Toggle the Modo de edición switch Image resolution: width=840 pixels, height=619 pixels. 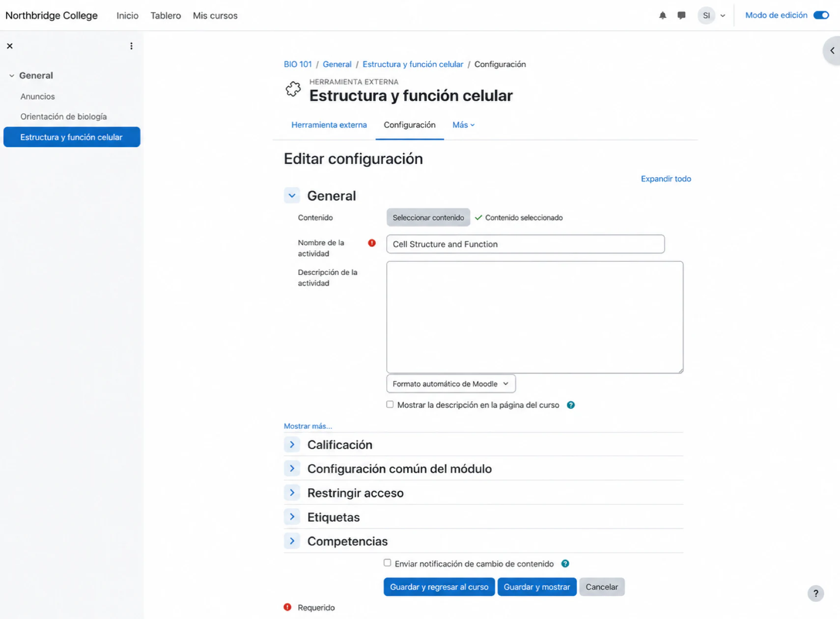click(821, 15)
